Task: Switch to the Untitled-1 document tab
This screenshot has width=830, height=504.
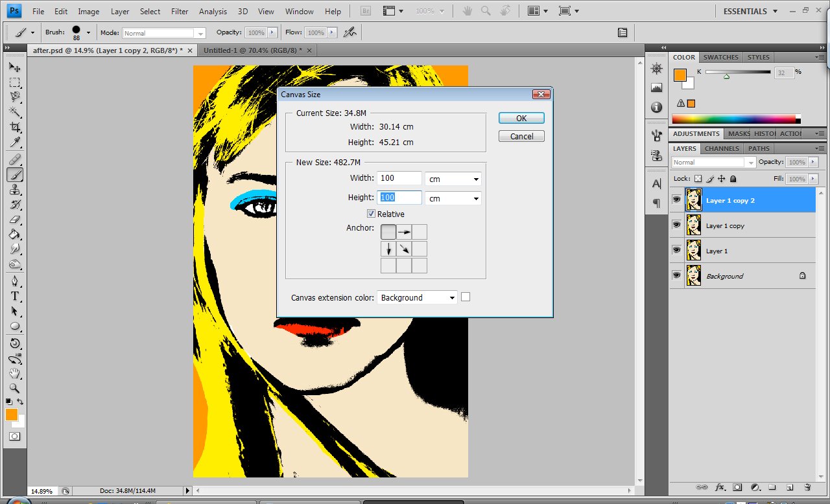Action: coord(252,50)
